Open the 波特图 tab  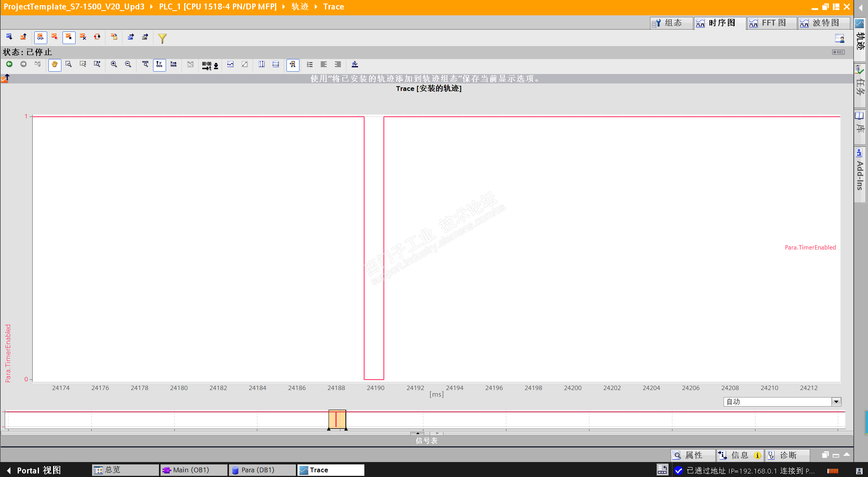pyautogui.click(x=824, y=23)
